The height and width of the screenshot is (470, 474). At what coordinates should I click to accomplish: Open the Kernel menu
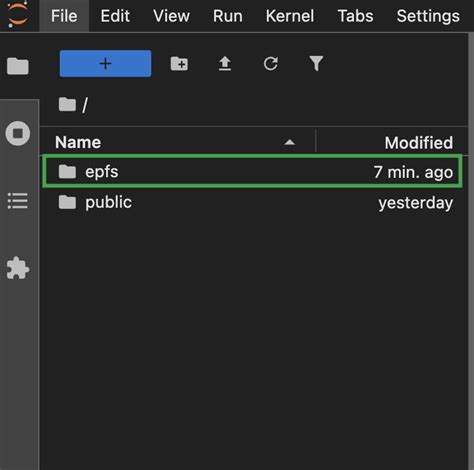tap(290, 16)
